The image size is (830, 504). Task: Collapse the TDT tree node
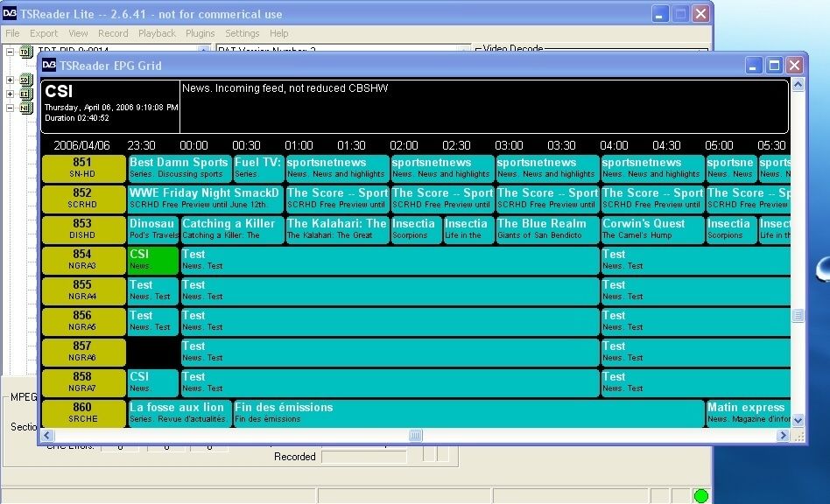tap(10, 52)
